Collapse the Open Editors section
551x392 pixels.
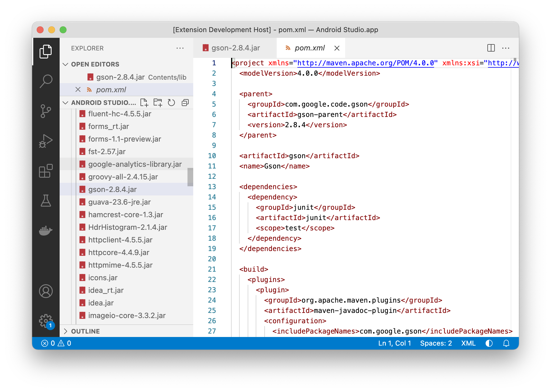[66, 64]
